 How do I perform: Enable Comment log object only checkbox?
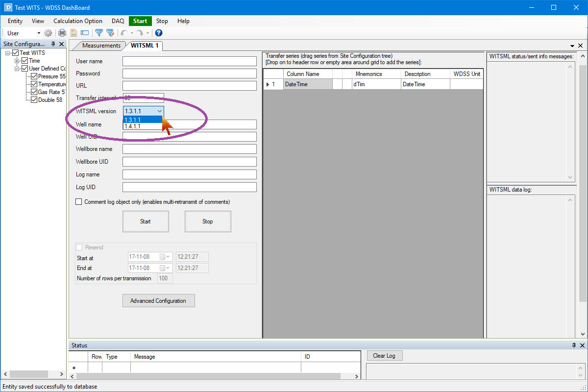[79, 202]
